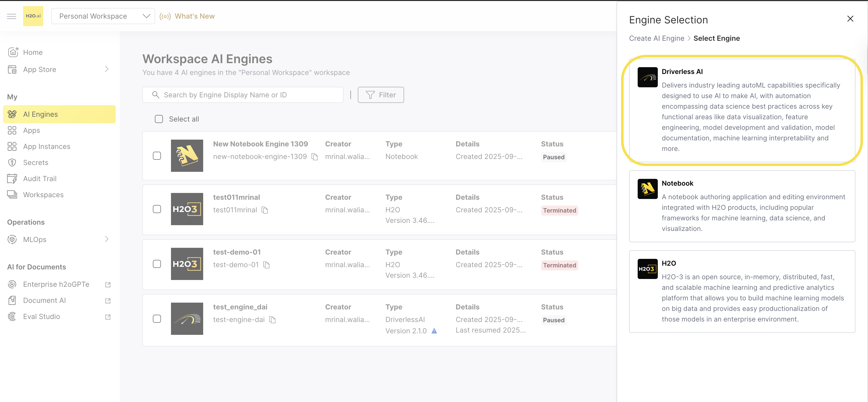
Task: Tick the test-demo-01 engine checkbox
Action: 157,264
